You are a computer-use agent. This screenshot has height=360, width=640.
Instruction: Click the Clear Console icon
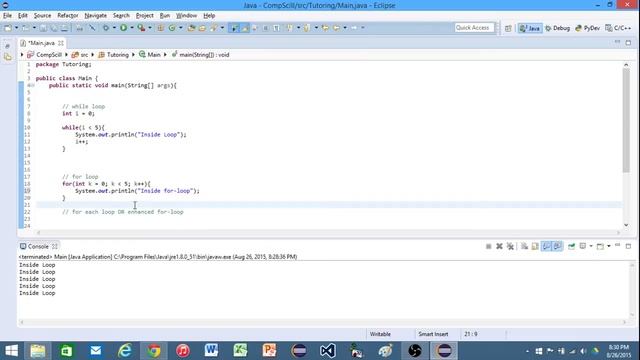click(x=524, y=246)
